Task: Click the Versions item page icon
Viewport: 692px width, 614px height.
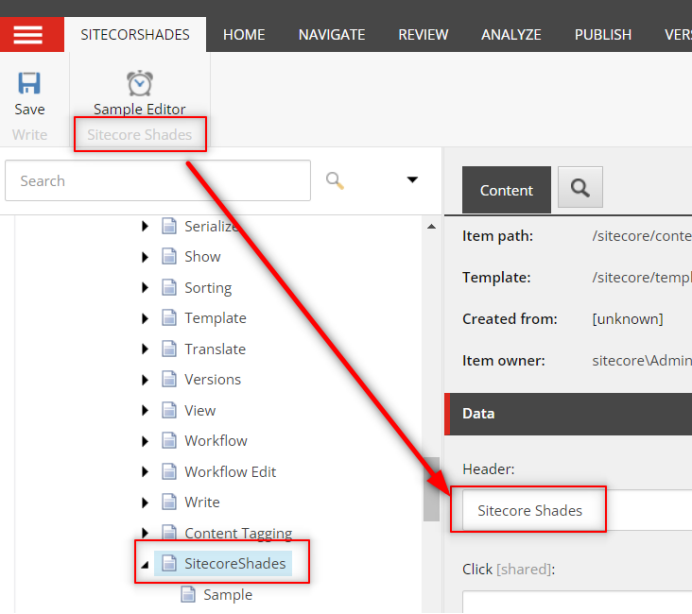Action: pos(169,379)
